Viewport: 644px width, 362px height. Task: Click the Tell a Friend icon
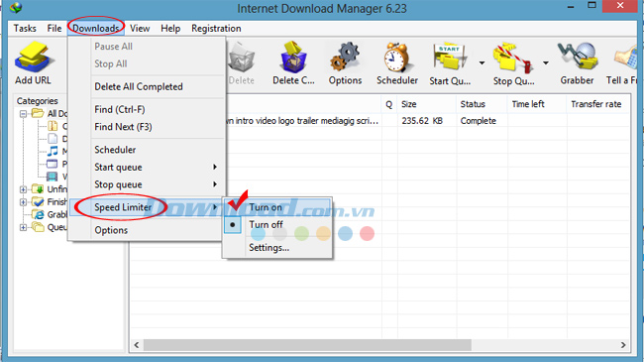tap(625, 58)
